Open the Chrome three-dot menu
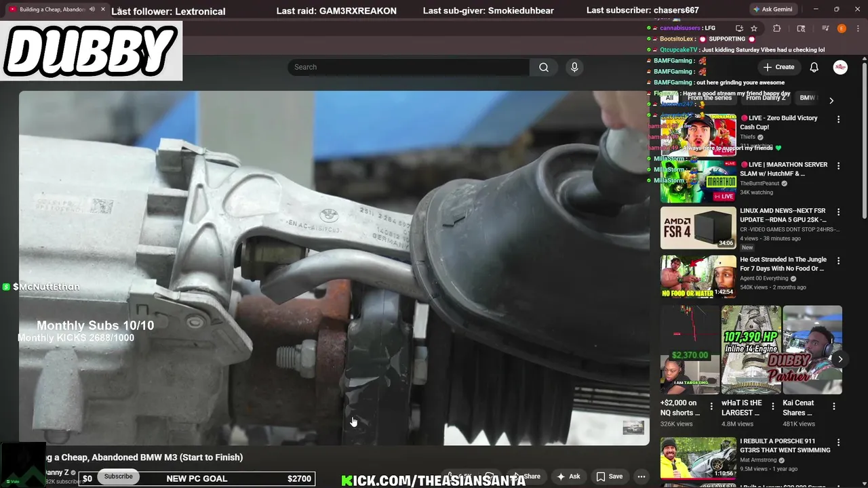Viewport: 868px width, 488px height. (857, 28)
